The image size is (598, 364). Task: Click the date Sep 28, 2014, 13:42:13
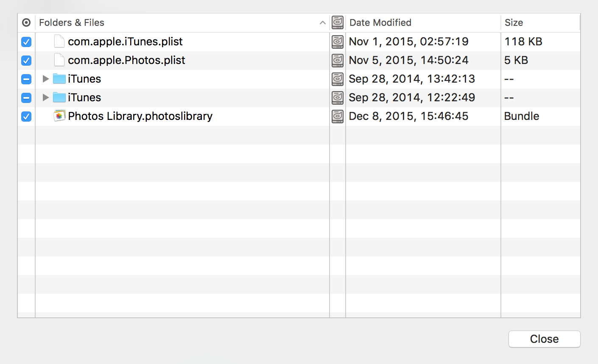pos(412,79)
